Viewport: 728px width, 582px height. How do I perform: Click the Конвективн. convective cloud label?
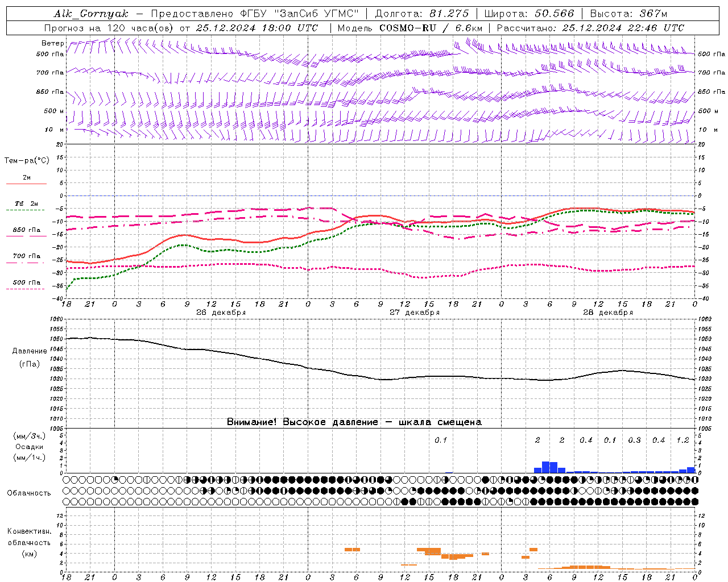click(x=30, y=531)
